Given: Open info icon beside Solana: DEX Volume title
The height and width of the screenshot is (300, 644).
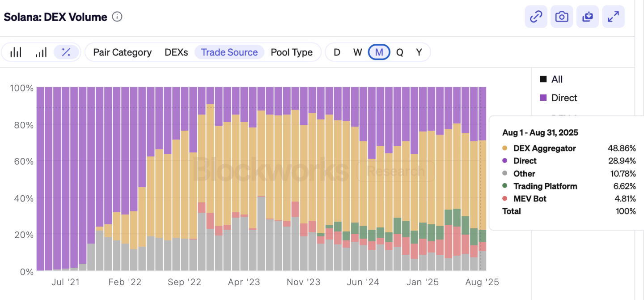Looking at the screenshot, I should pyautogui.click(x=117, y=17).
